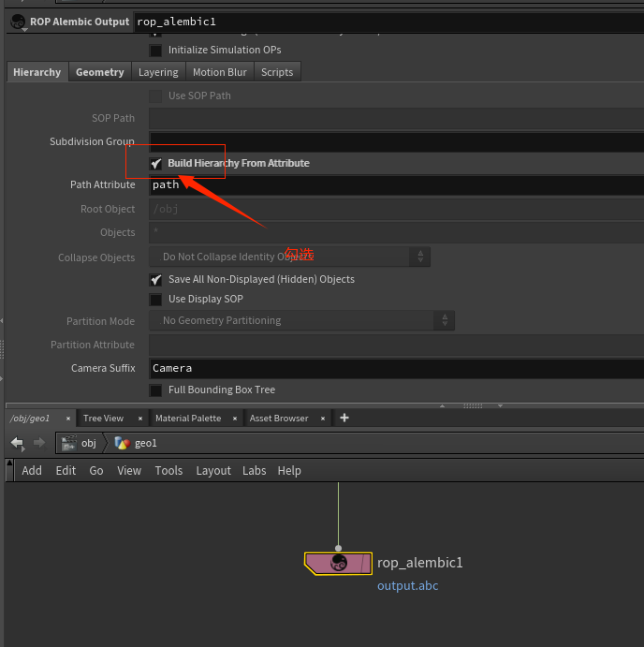
Task: Enable Use Display SOP checkbox
Action: tap(156, 300)
